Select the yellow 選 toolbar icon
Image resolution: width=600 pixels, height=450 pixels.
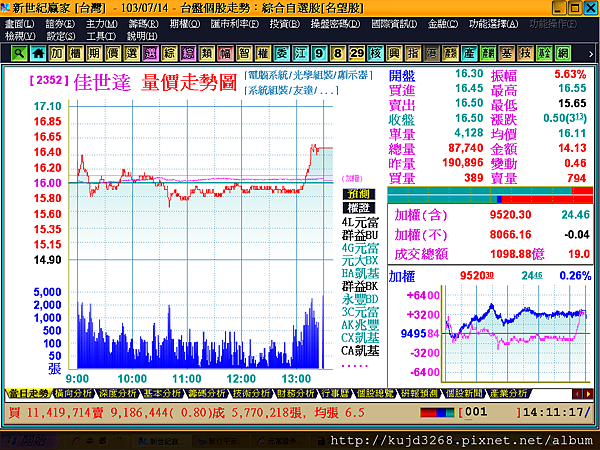tap(132, 53)
